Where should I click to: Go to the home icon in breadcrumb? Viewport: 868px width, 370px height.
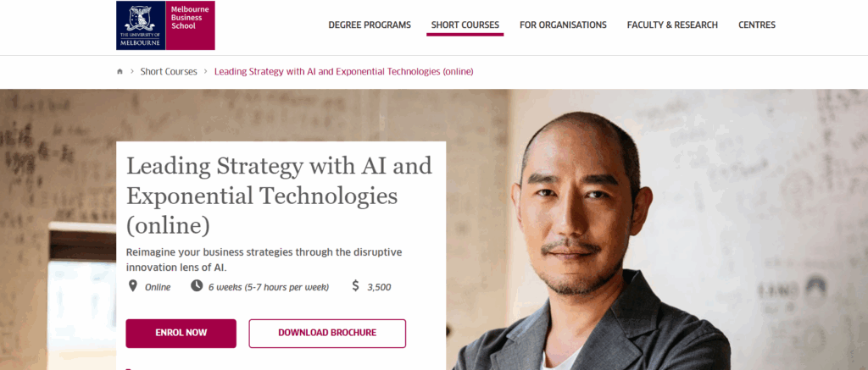[120, 71]
